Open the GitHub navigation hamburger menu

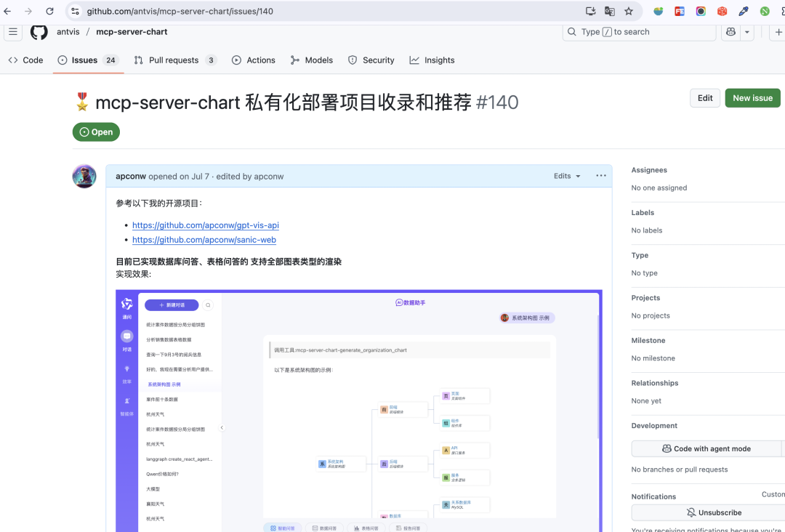(13, 32)
